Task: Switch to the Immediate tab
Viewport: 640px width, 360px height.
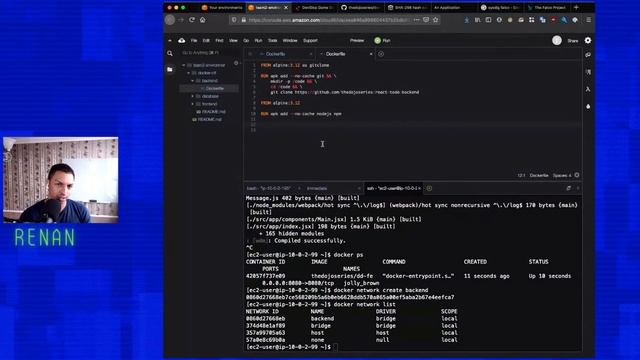Action: click(317, 188)
